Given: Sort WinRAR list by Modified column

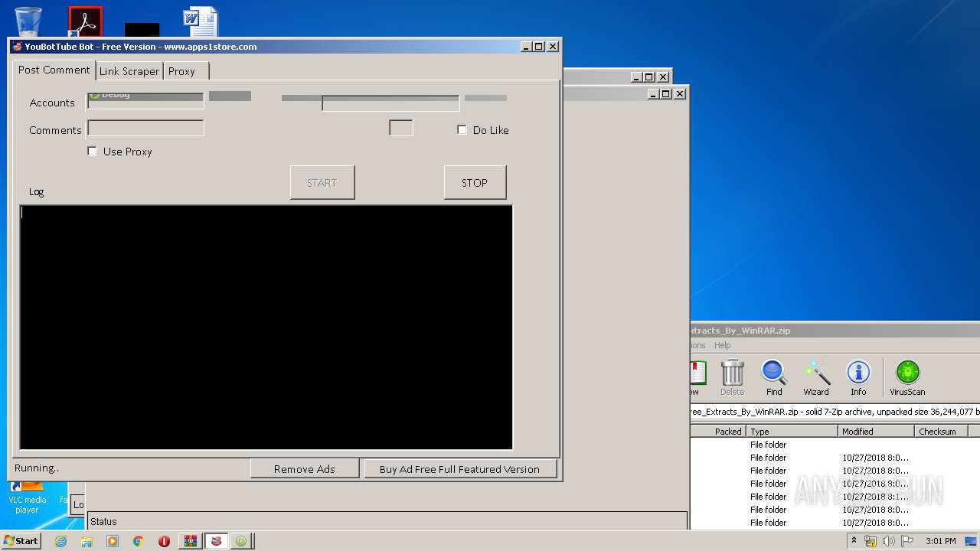Looking at the screenshot, I should coord(877,432).
